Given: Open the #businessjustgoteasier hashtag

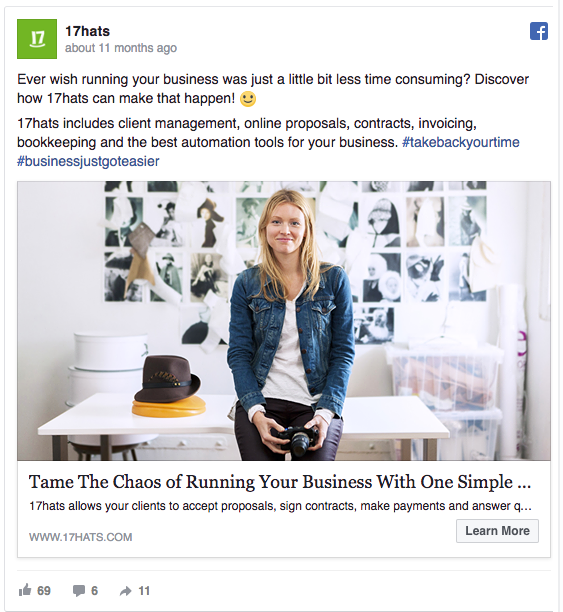Looking at the screenshot, I should tap(88, 161).
